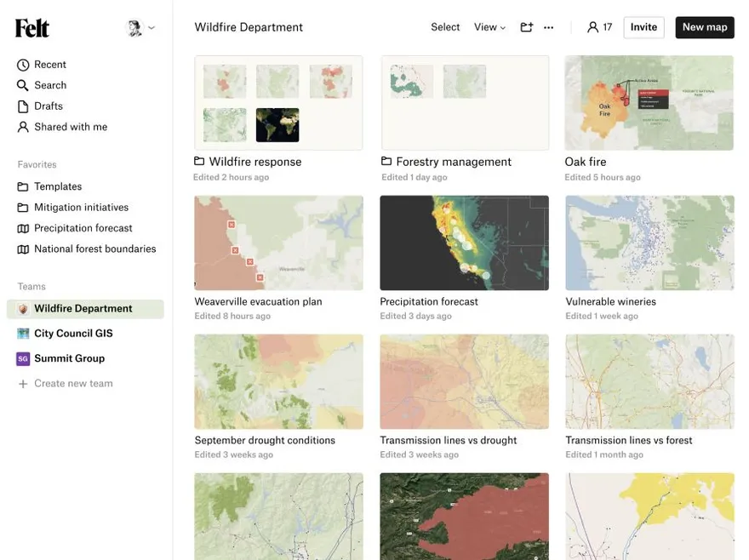Open the three-dot more options menu
Viewport: 749px width, 560px height.
549,28
